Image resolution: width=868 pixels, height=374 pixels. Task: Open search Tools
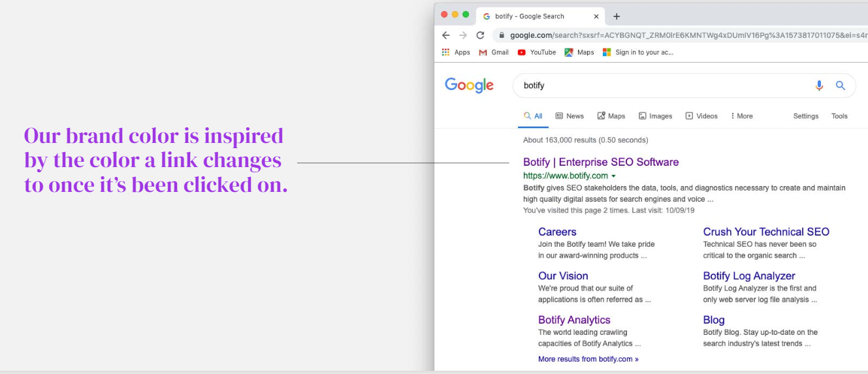(x=839, y=116)
